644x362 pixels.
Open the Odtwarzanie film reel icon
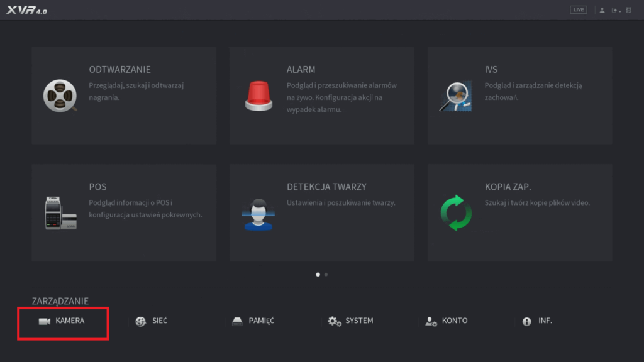click(x=60, y=96)
